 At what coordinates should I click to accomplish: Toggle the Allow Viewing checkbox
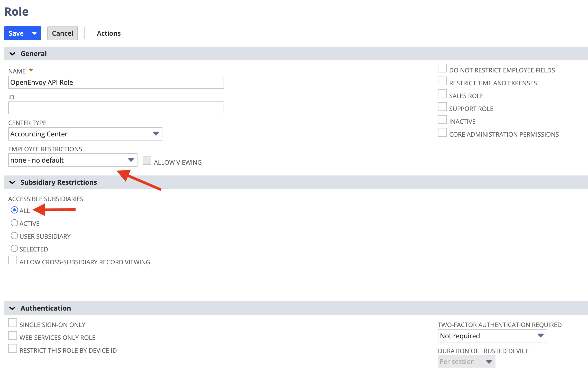coord(147,160)
